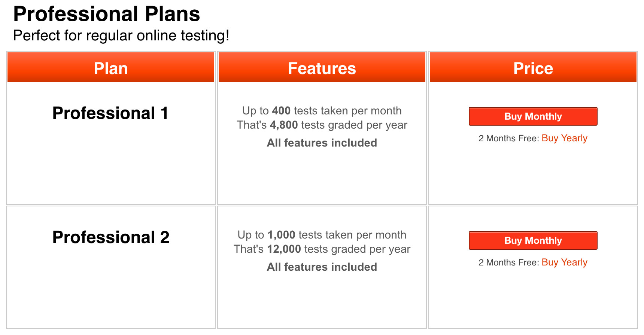Open Buy Yearly link for Professional 1

[x=564, y=138]
